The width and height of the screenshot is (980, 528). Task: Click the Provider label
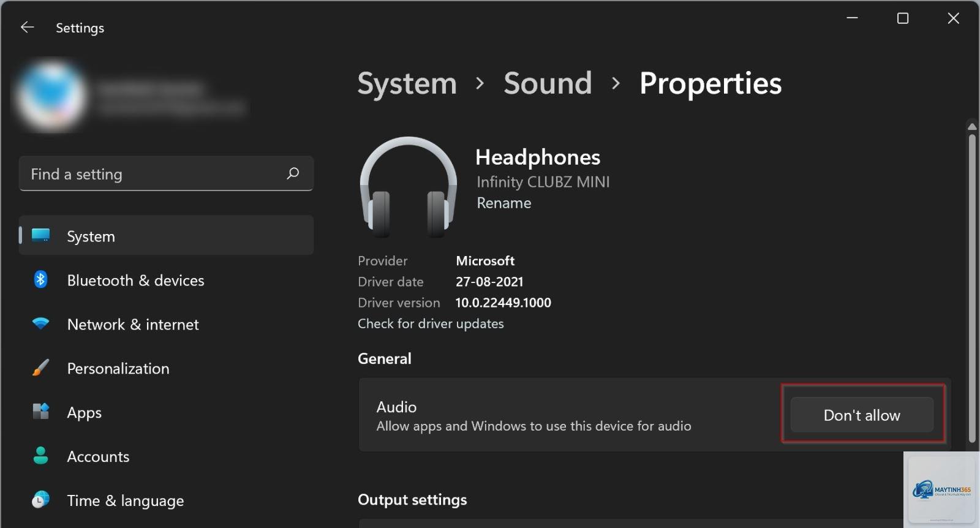click(383, 261)
